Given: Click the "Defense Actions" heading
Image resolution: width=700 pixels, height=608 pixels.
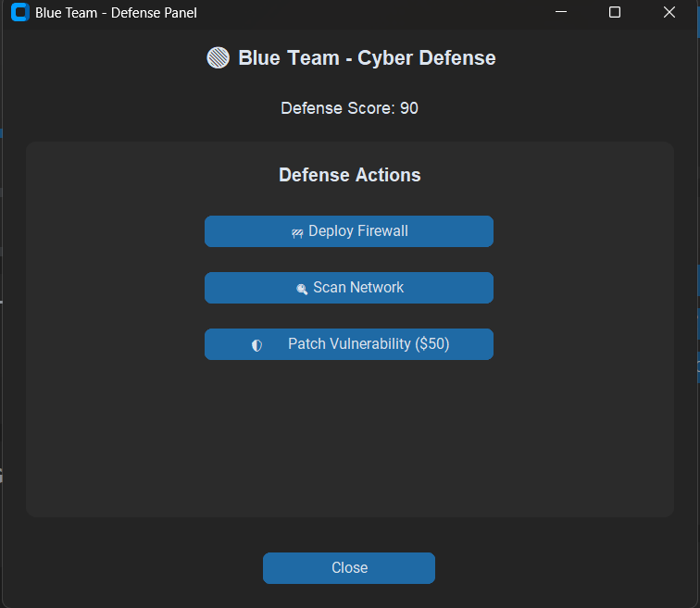Looking at the screenshot, I should point(350,175).
